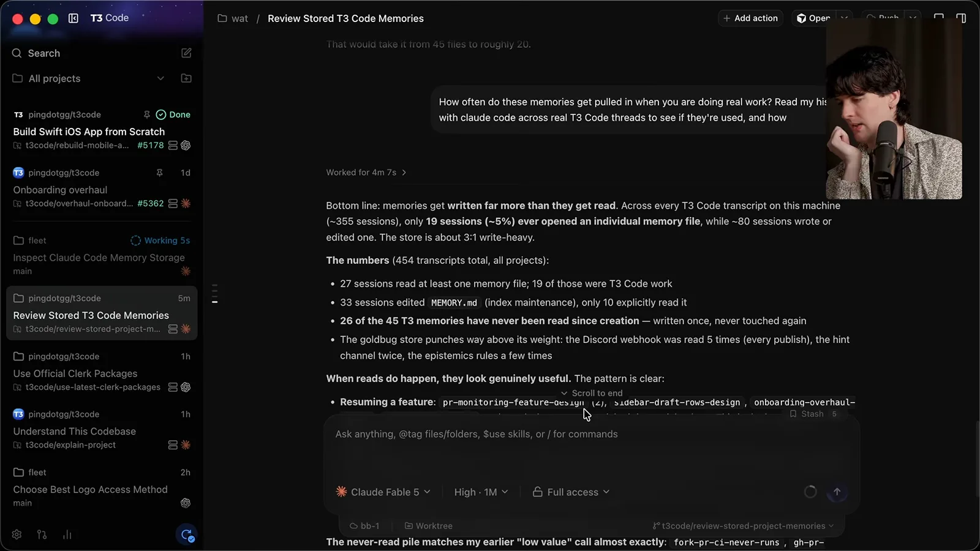Click the new thread compose icon
980x551 pixels.
(186, 53)
